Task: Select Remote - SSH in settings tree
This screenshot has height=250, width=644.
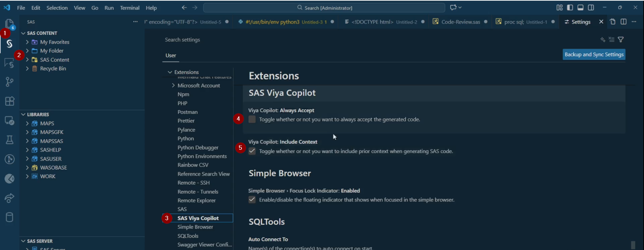Action: pyautogui.click(x=194, y=182)
